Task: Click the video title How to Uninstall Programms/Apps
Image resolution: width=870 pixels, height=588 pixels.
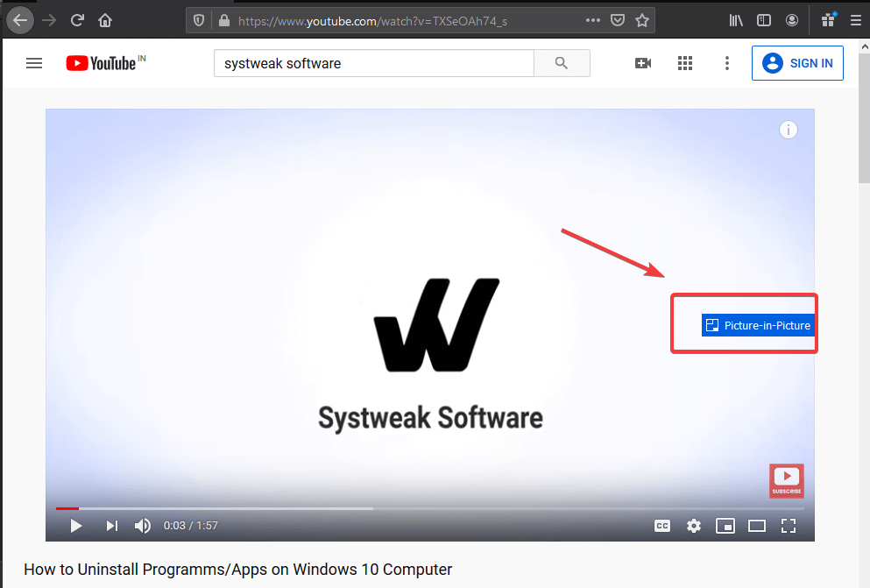Action: coord(238,569)
